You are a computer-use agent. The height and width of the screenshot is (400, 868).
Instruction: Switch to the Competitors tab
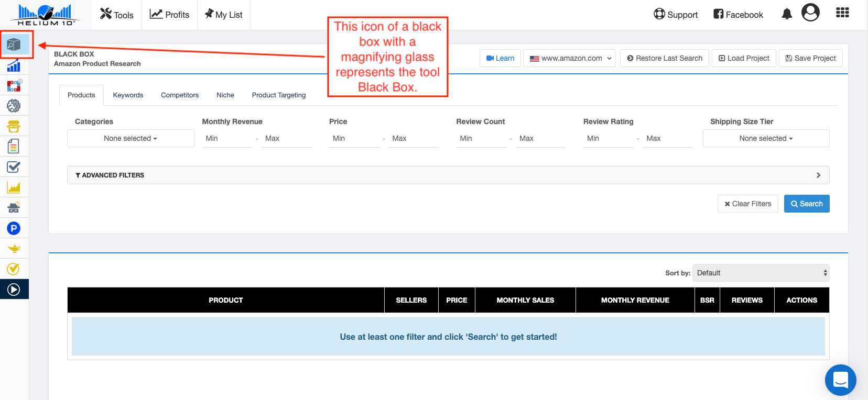pyautogui.click(x=180, y=95)
